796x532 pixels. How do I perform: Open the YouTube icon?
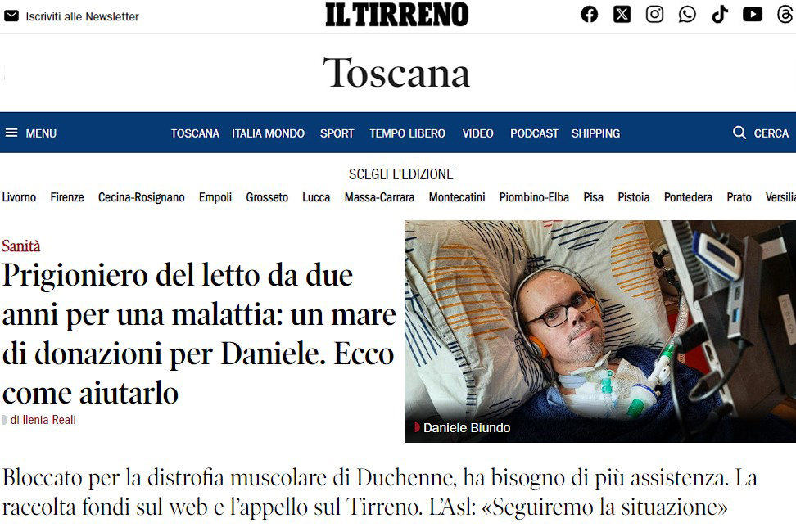753,15
